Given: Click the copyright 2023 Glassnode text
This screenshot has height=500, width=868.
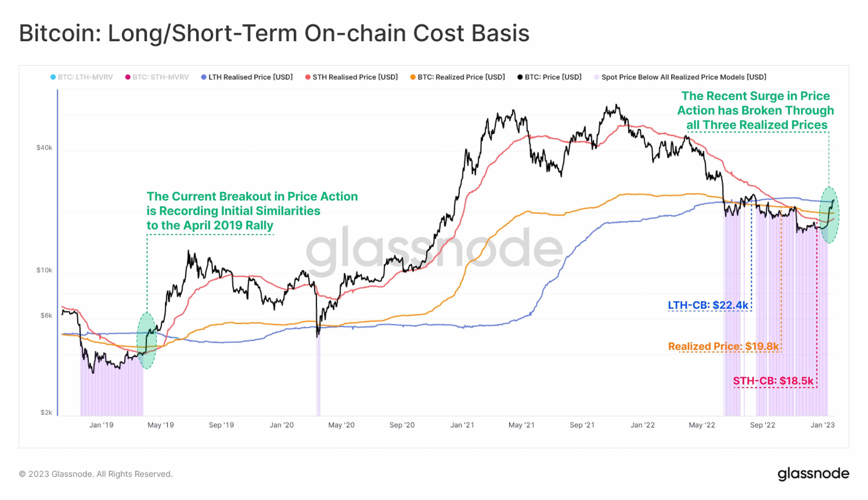Looking at the screenshot, I should 96,474.
